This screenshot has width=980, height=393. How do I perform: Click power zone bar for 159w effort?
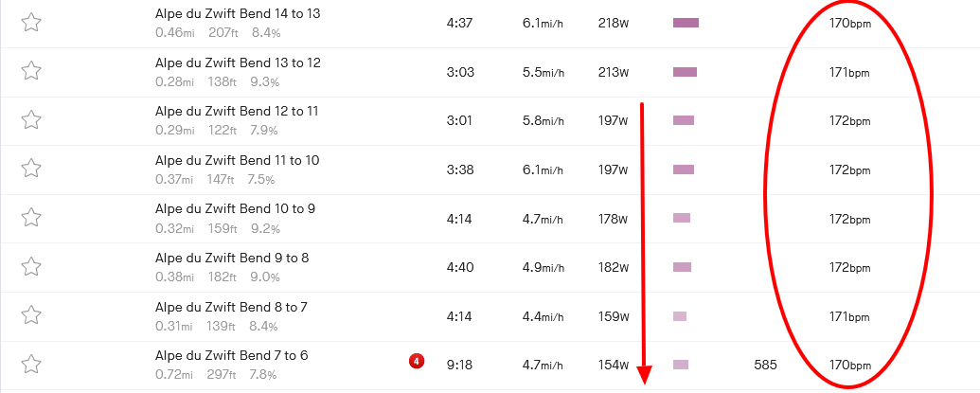680,315
